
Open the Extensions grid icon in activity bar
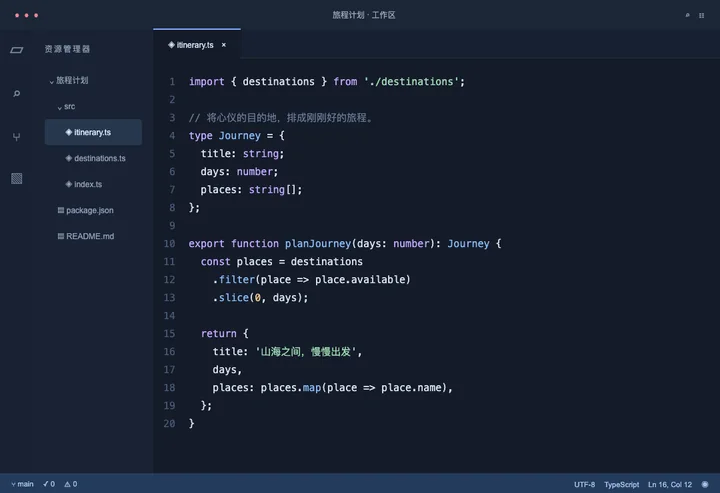pyautogui.click(x=17, y=179)
